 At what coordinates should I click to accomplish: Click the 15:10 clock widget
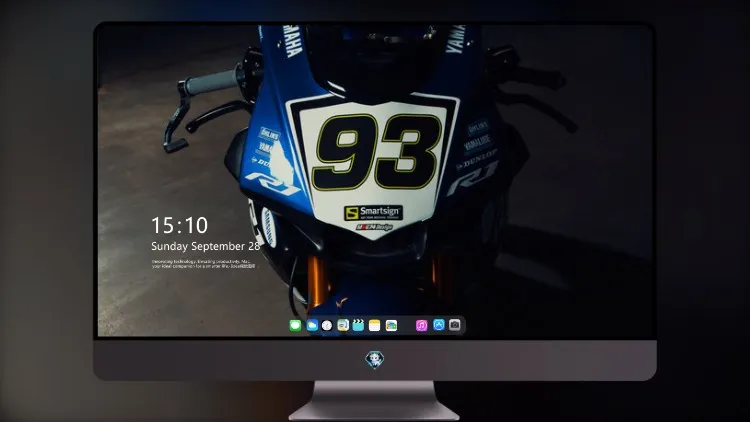179,225
